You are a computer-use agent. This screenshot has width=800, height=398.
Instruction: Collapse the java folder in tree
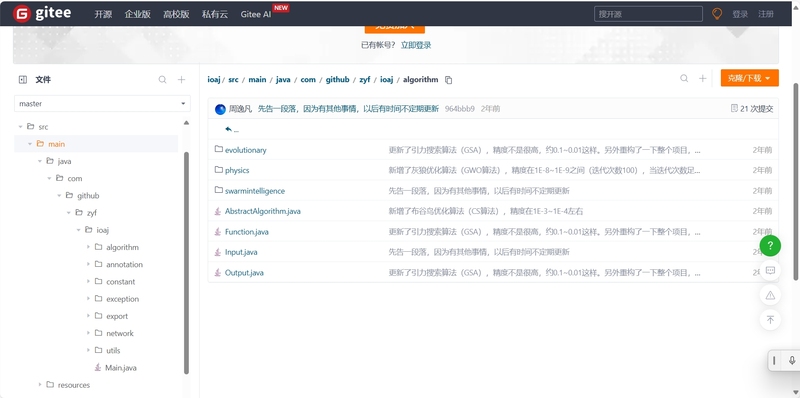[x=40, y=161]
